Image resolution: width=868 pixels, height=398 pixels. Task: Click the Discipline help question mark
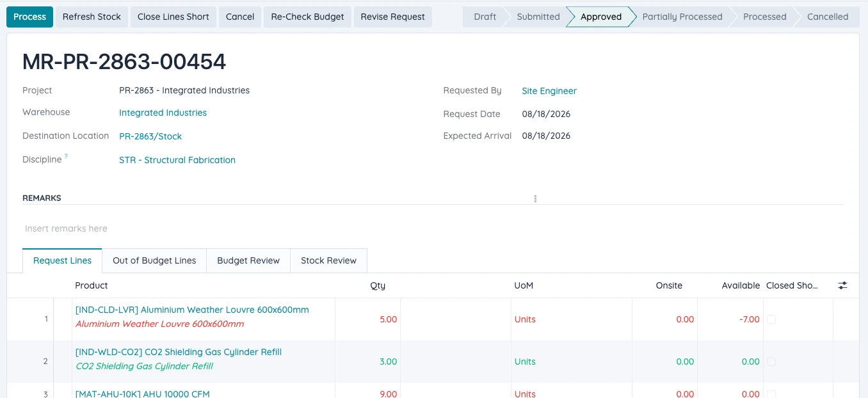[66, 156]
